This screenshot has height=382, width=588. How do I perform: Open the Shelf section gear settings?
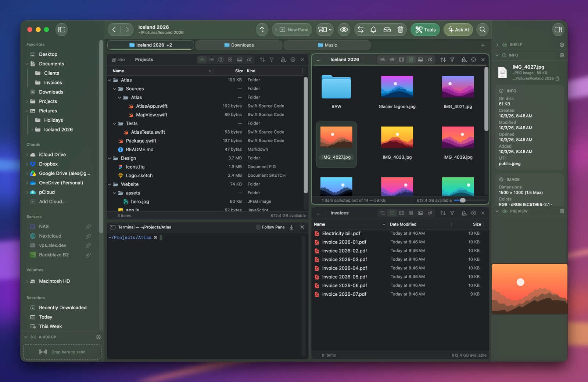click(x=562, y=45)
